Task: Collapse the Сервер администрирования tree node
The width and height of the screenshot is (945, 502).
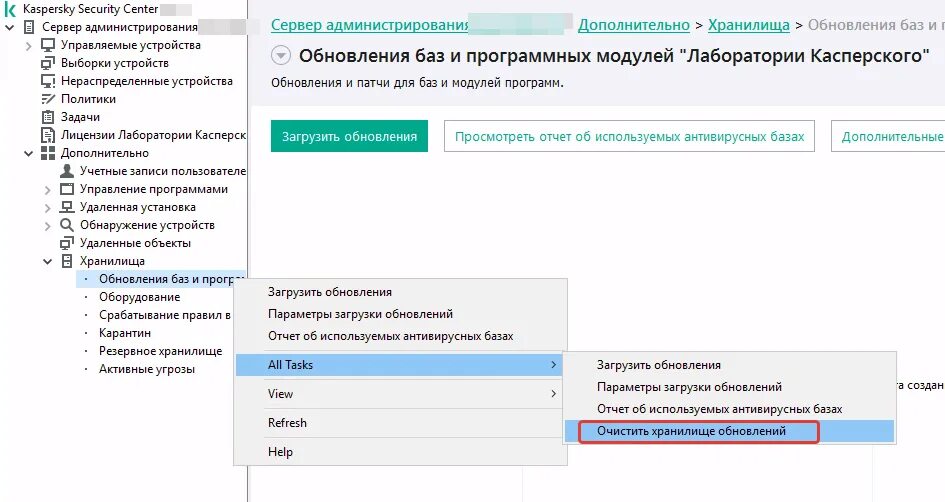Action: pos(10,27)
